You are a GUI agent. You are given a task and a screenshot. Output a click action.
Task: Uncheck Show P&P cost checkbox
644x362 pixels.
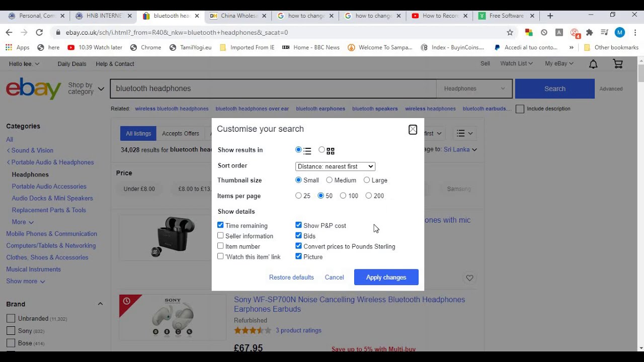298,225
